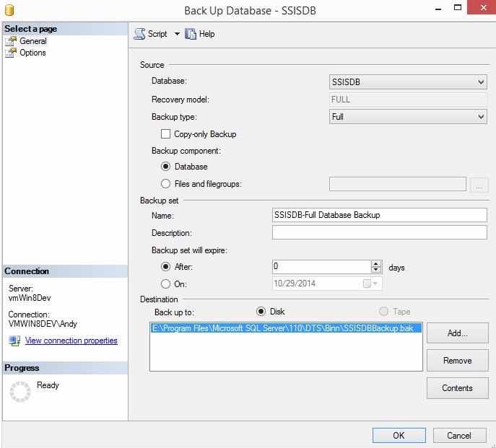Maximize the Back Up Database window
Image resolution: width=496 pixels, height=448 pixels.
458,7
